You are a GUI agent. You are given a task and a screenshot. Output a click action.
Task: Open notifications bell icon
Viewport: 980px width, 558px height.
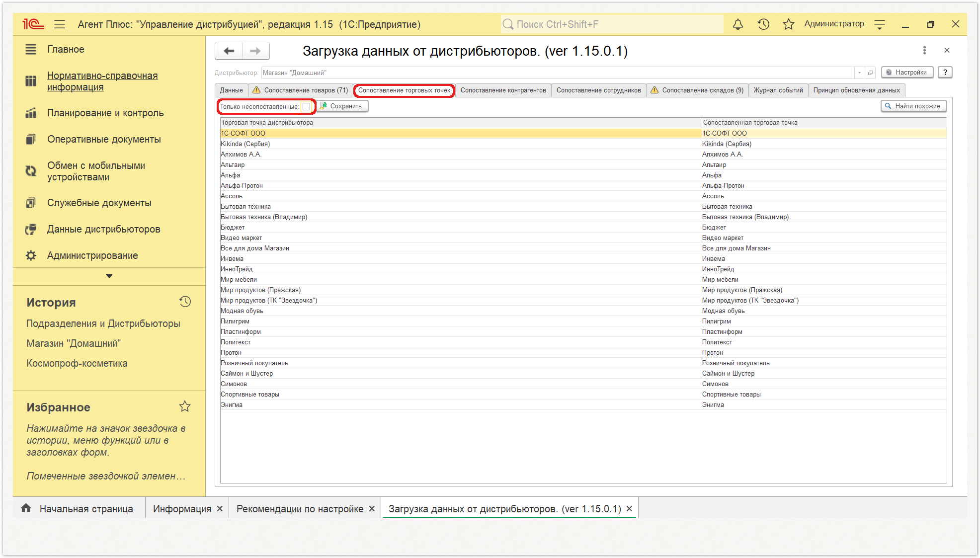[738, 24]
